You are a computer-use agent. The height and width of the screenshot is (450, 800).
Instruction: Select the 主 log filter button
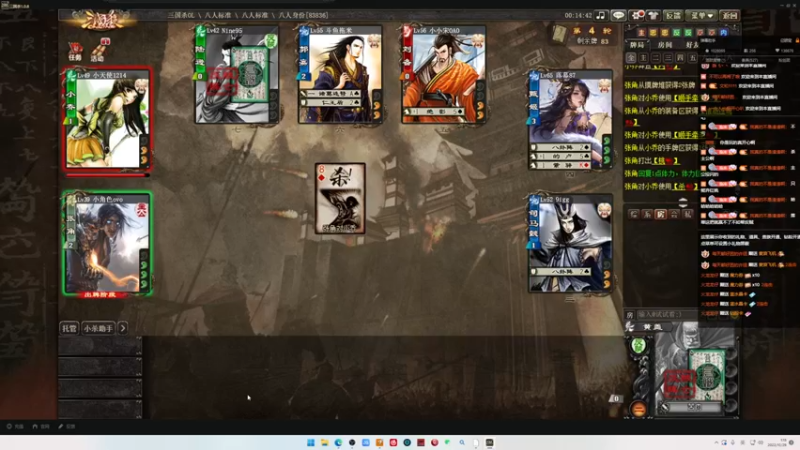[643, 58]
